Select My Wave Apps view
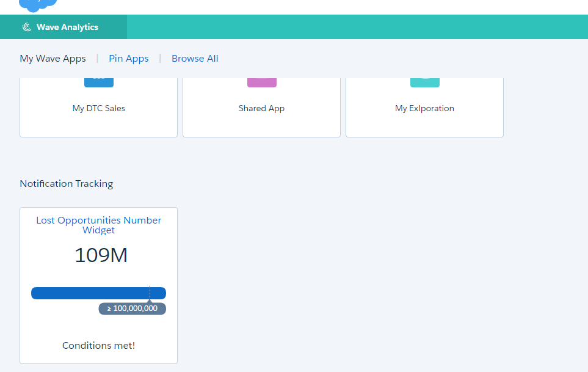Viewport: 588px width, 372px height. tap(53, 59)
